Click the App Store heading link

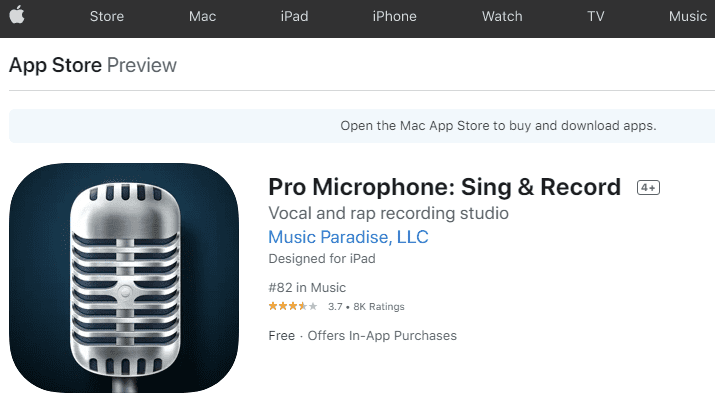55,65
